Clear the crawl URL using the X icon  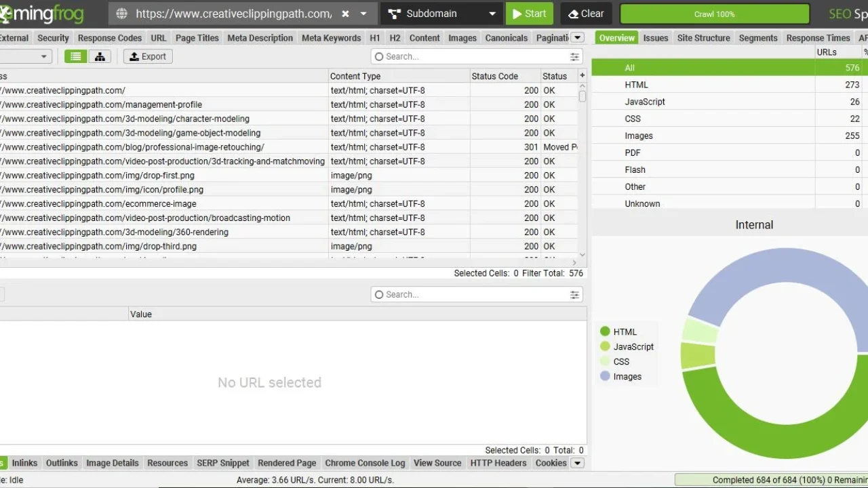click(x=346, y=13)
